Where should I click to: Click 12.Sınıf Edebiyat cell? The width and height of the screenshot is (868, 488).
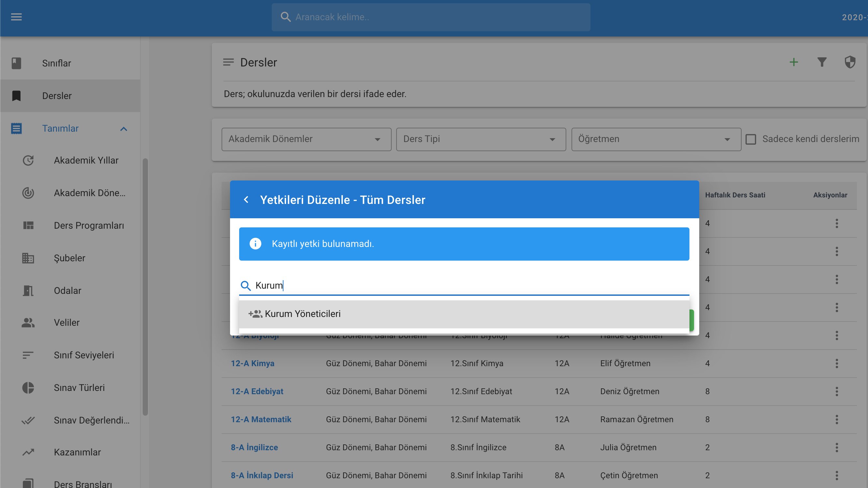(x=481, y=391)
